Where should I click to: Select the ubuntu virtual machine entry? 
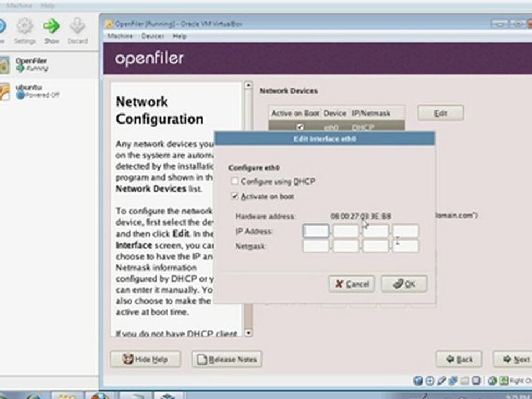click(49, 91)
